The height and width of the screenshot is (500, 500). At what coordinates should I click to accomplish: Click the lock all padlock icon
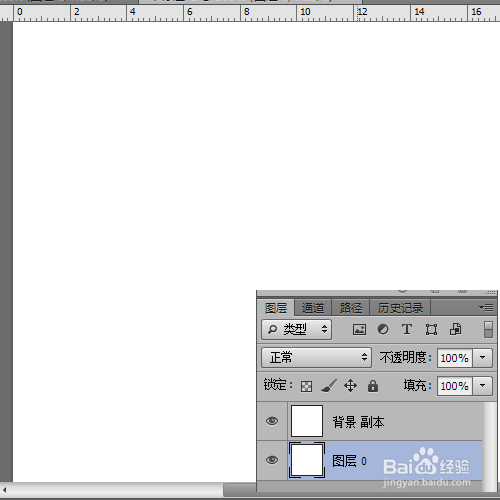pos(373,386)
